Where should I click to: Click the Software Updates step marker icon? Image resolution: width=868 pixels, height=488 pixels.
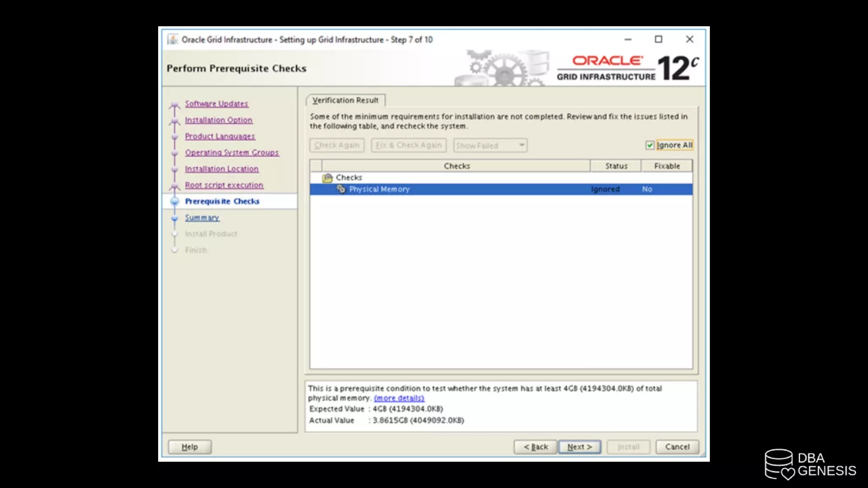coord(175,104)
